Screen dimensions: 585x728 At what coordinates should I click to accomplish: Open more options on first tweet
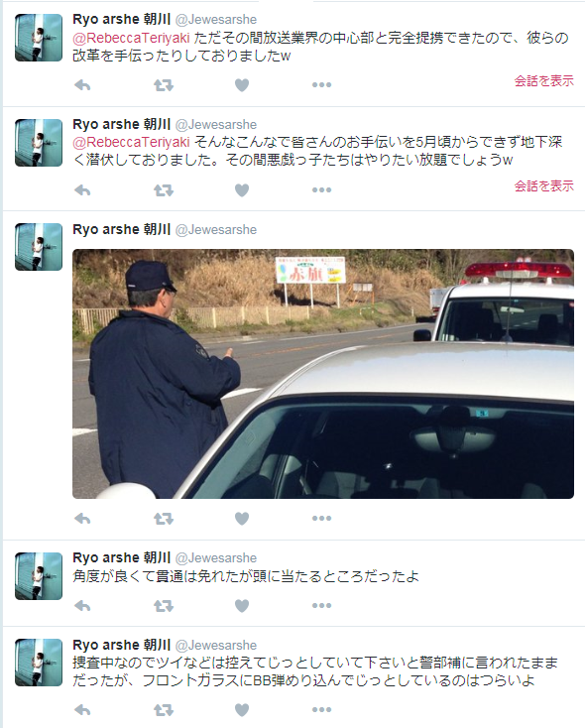[x=321, y=85]
